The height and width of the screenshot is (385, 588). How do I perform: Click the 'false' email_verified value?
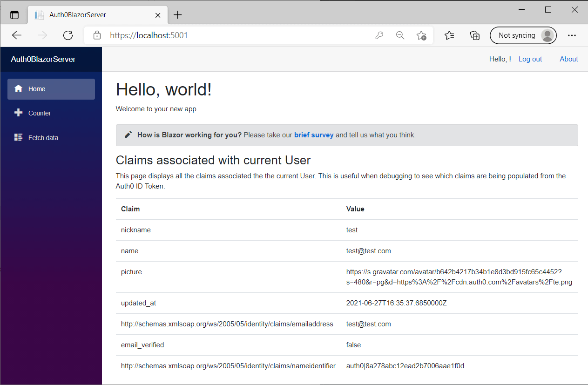354,345
